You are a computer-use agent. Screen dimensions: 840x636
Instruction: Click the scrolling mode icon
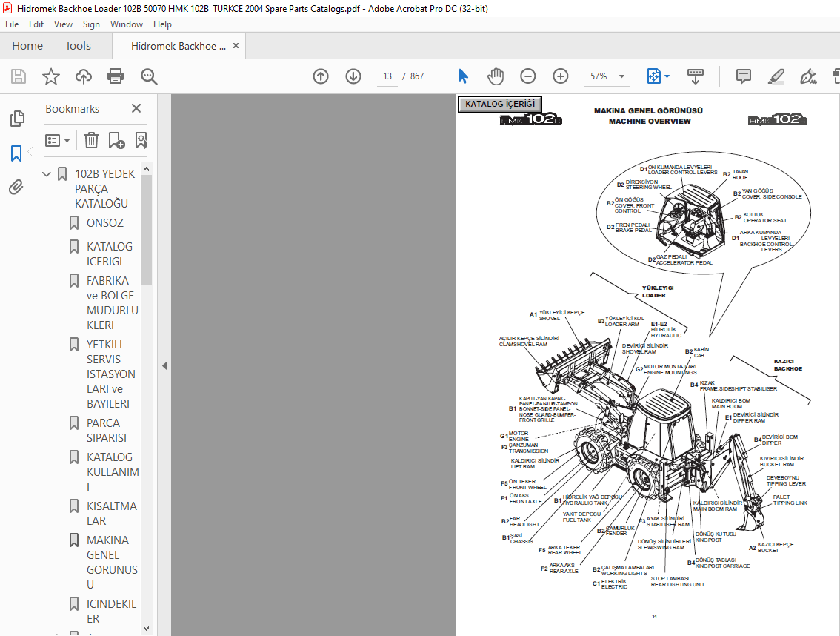pyautogui.click(x=696, y=76)
